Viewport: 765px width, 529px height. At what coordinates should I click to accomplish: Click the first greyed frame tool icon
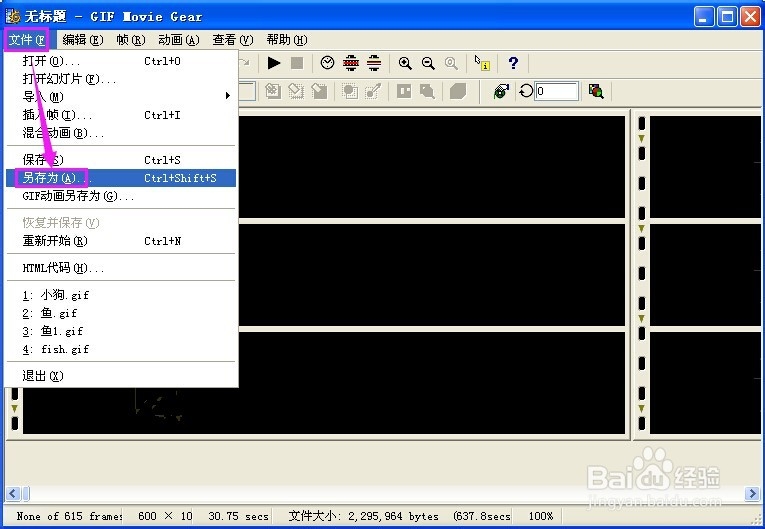tap(273, 91)
